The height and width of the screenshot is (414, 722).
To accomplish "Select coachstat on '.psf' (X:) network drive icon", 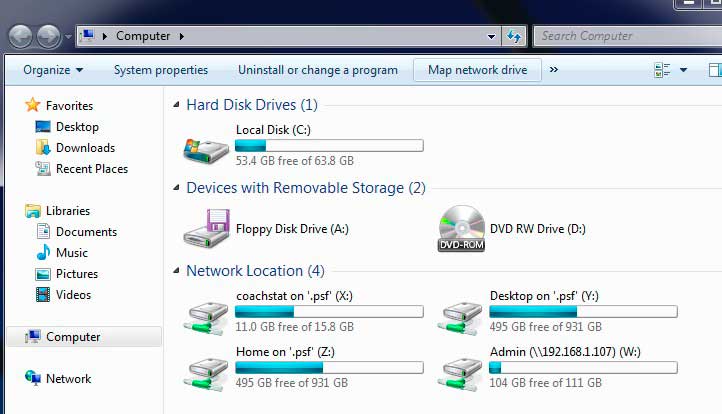I will pos(205,317).
